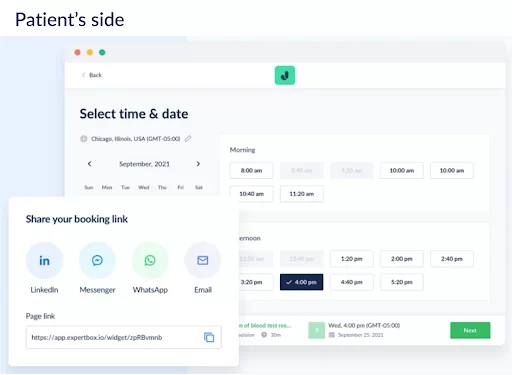Screen dimensions: 512x375
Task: Click the page link URL field
Action: click(x=124, y=337)
